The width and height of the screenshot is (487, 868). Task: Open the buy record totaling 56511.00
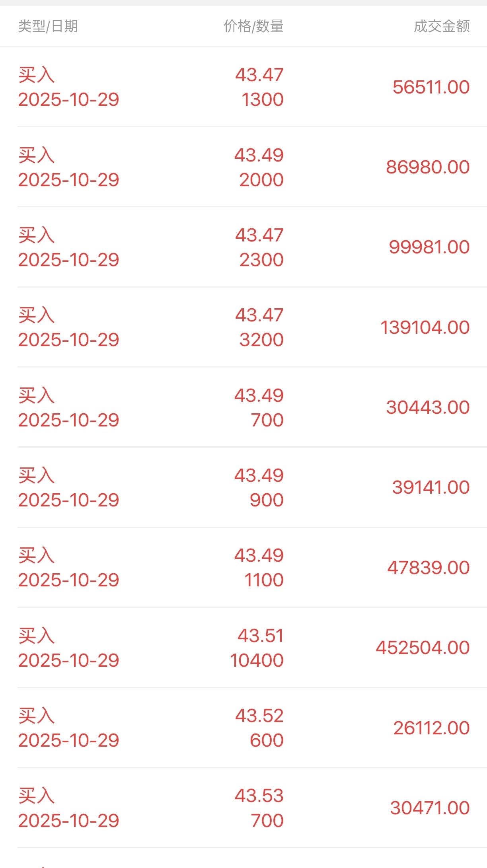[x=243, y=87]
